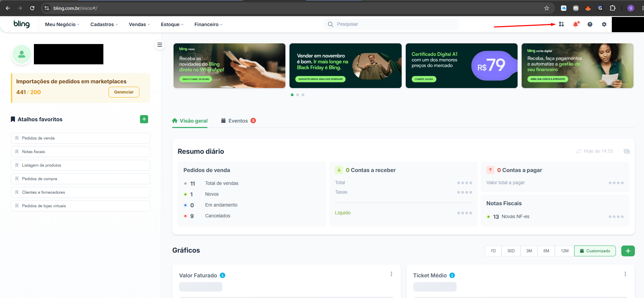Click Gerenciar button for marketplace imports
644x298 pixels.
coord(124,92)
